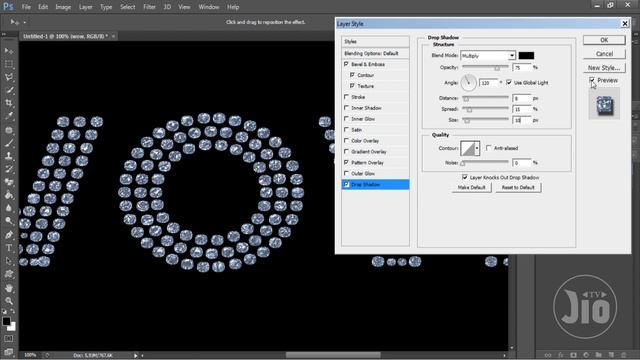Open the Window menu
The width and height of the screenshot is (640, 360).
(x=209, y=7)
